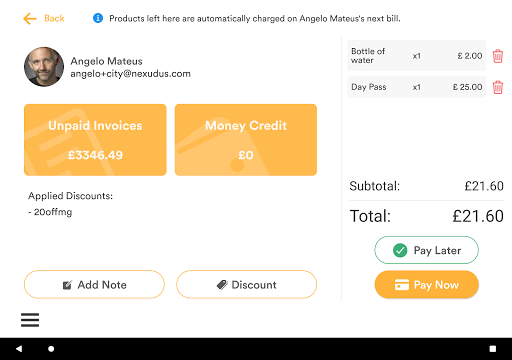This screenshot has height=360, width=512.
Task: Click the green checkmark on Pay Later
Action: pyautogui.click(x=400, y=250)
